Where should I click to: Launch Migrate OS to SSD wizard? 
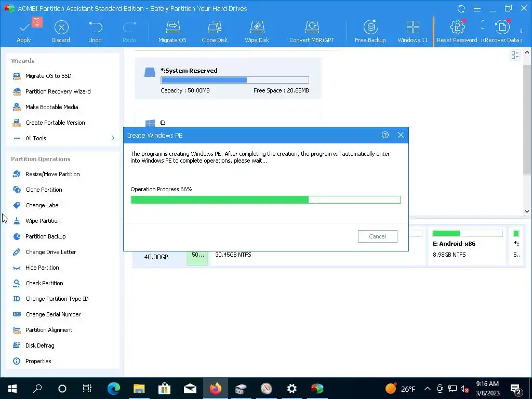[48, 76]
